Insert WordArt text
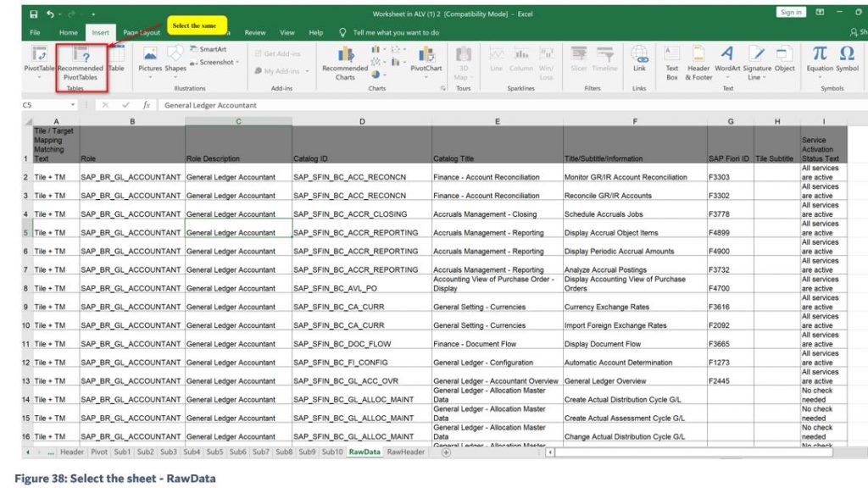The image size is (868, 488). [x=727, y=60]
